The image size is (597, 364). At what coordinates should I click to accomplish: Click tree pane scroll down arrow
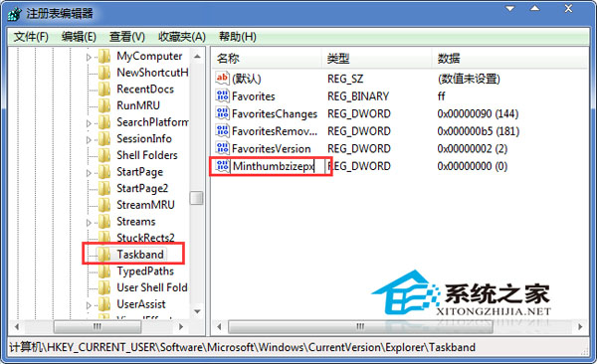(x=197, y=311)
